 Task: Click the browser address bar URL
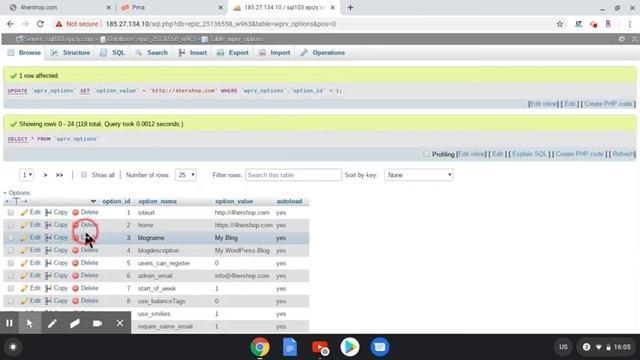pos(220,24)
